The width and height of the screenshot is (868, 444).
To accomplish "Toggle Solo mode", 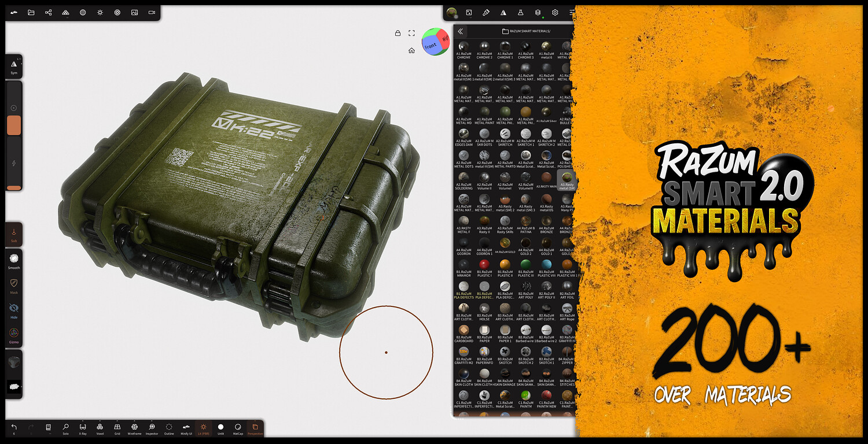I will [x=66, y=428].
